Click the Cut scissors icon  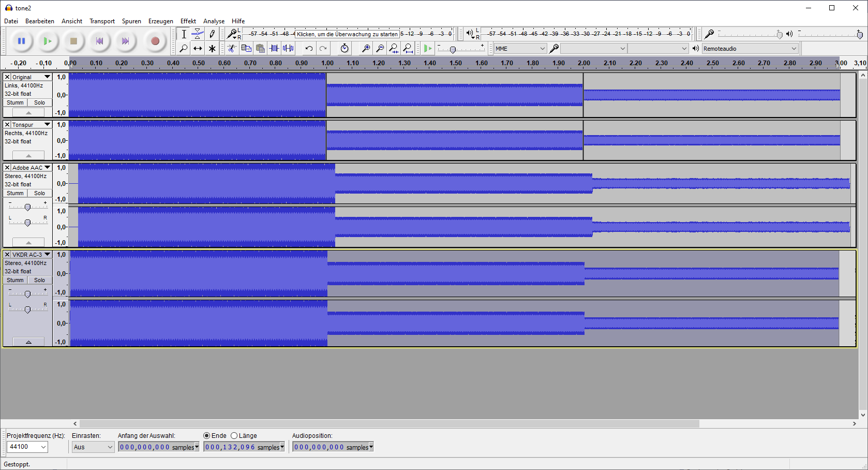232,49
